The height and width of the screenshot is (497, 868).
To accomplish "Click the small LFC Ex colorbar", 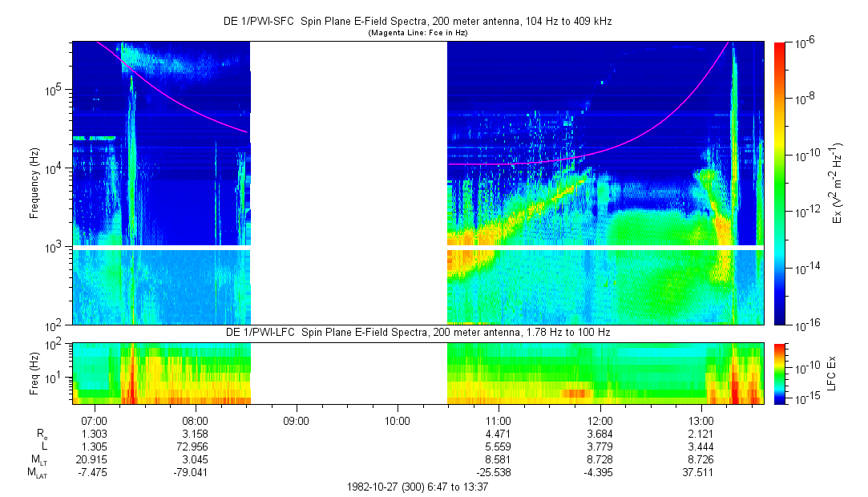I will tap(779, 373).
